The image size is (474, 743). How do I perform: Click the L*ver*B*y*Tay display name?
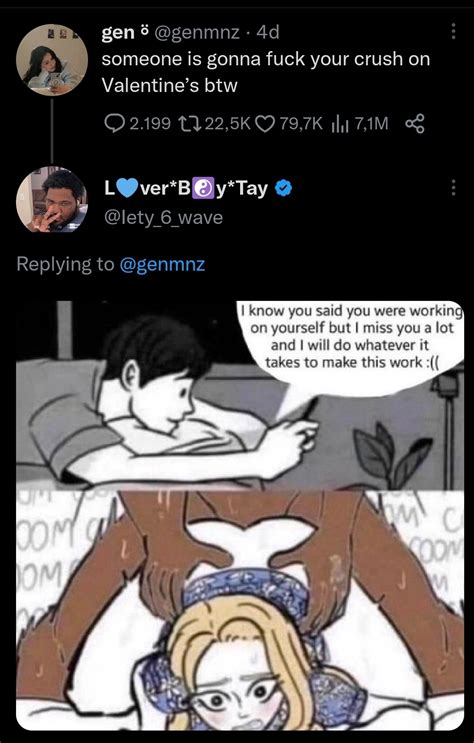(186, 190)
